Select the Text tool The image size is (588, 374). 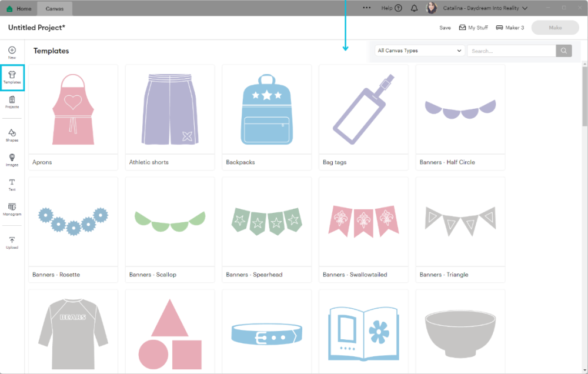[12, 185]
